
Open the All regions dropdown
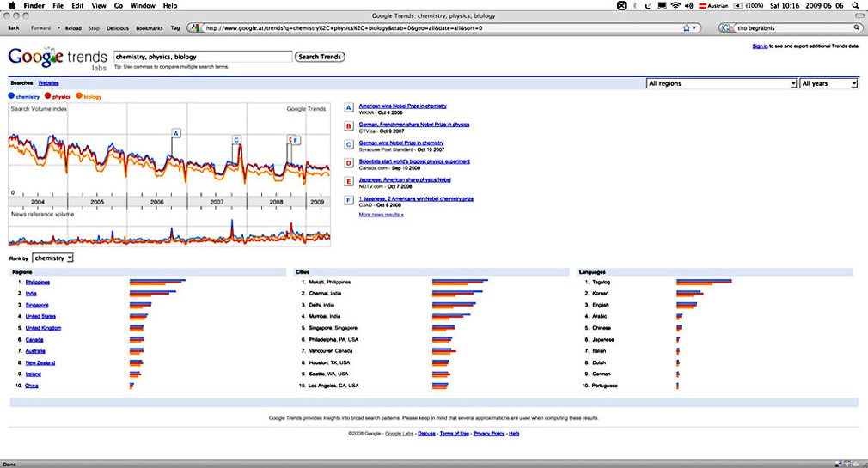pos(722,83)
